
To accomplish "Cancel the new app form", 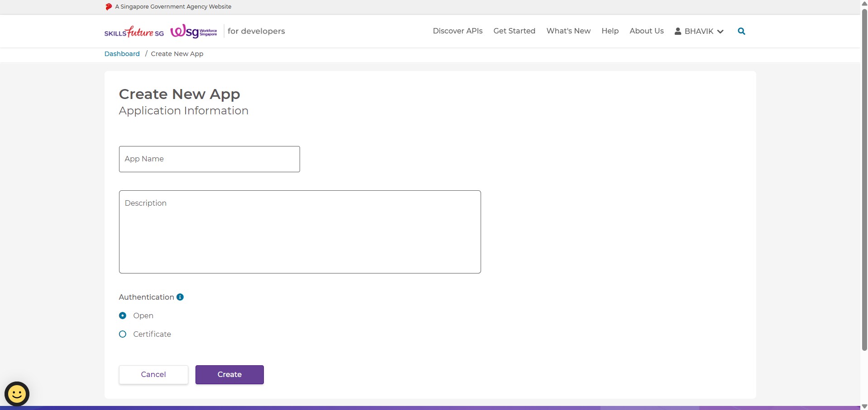I will [x=153, y=374].
